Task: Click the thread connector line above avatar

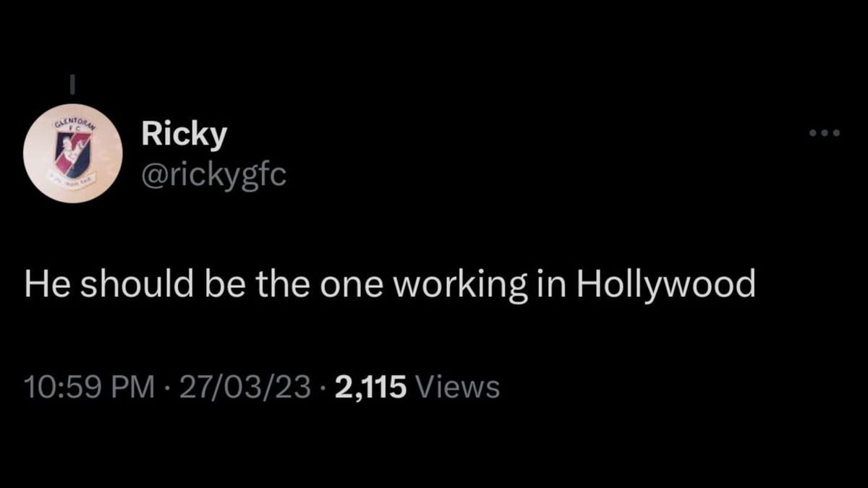Action: 72,85
